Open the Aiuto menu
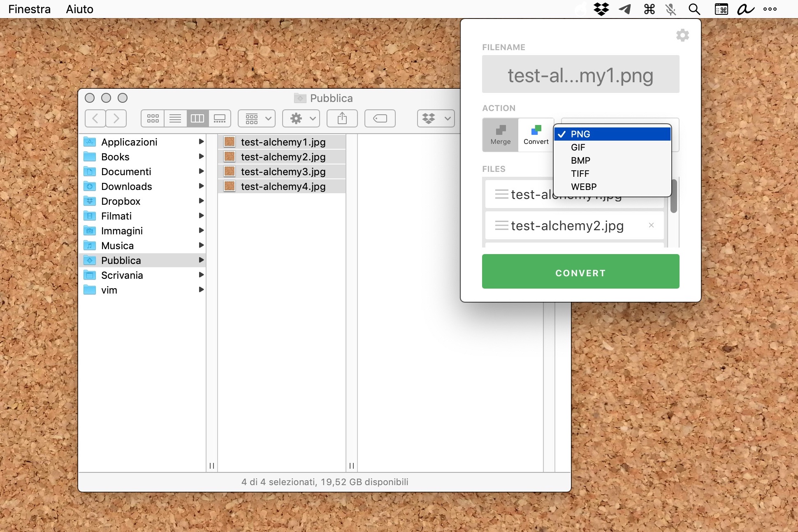Image resolution: width=798 pixels, height=532 pixels. coord(79,9)
